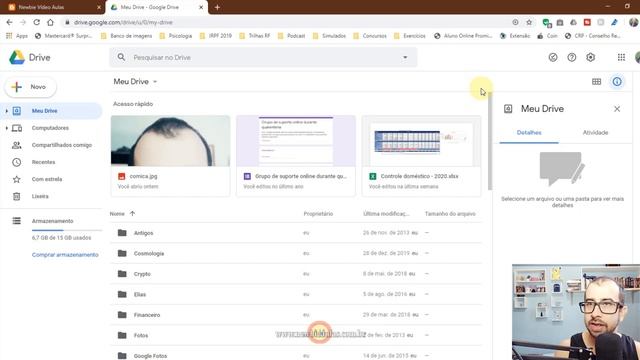Open the offline ready checkmark icon
The image size is (640, 360).
pos(553,58)
